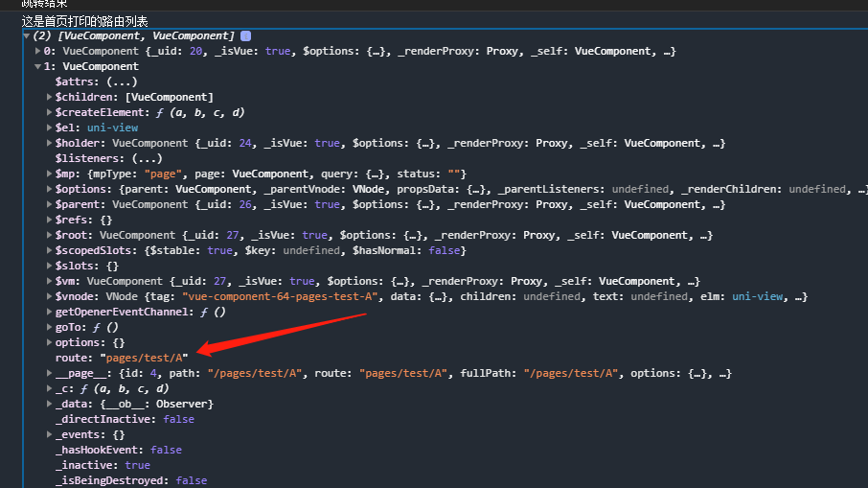Click the "vue-component-64-pages-test-A" tag string
This screenshot has height=488, width=868.
[x=281, y=296]
